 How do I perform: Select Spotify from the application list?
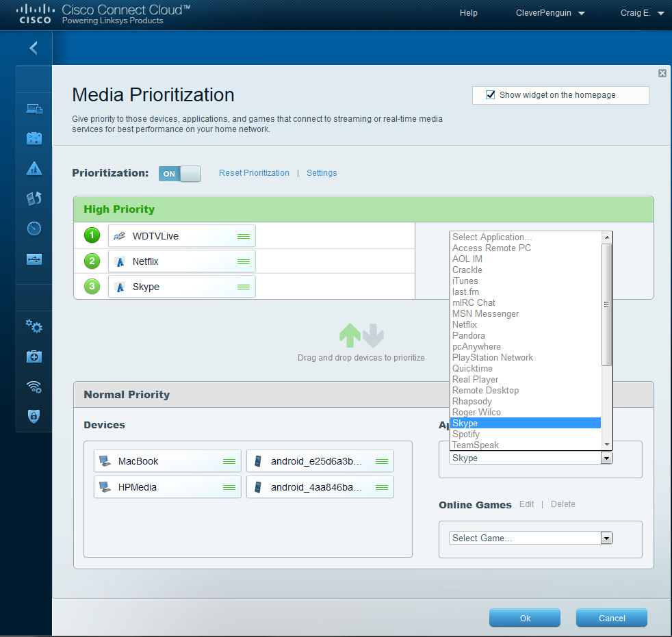click(526, 434)
